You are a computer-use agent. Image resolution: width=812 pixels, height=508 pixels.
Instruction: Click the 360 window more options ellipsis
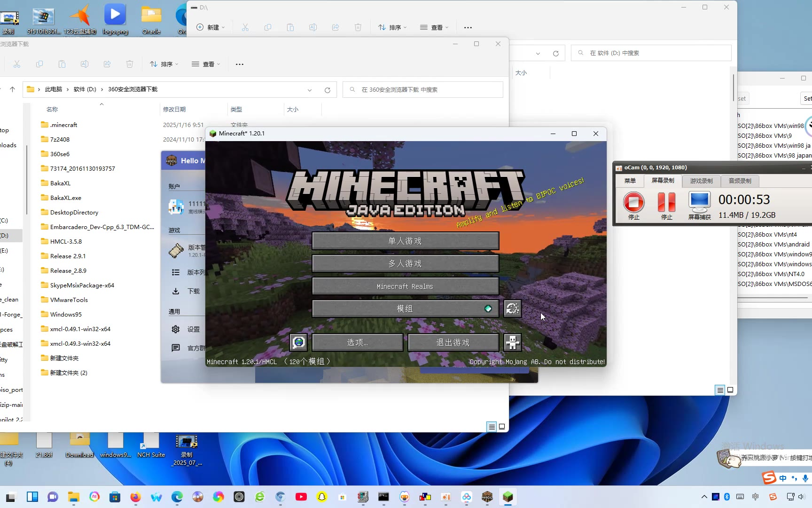(240, 64)
